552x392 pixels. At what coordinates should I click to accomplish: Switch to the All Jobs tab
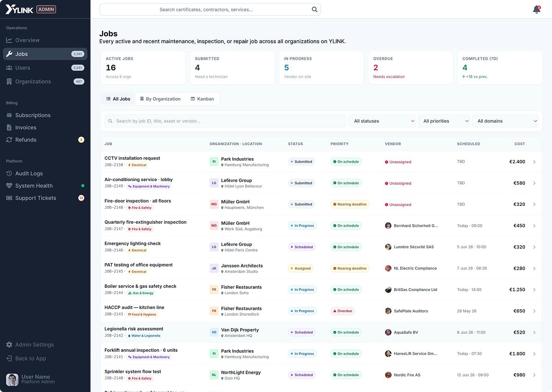119,99
